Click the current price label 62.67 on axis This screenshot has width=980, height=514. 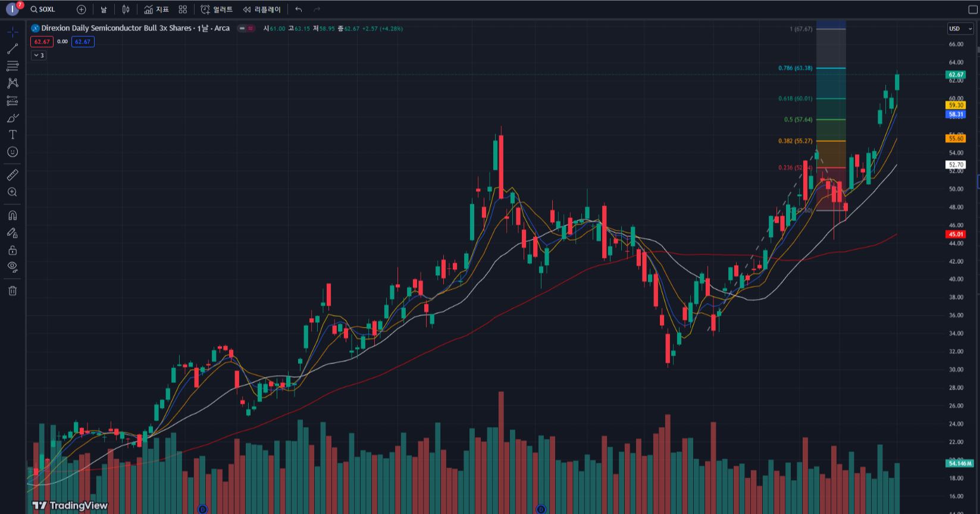956,75
